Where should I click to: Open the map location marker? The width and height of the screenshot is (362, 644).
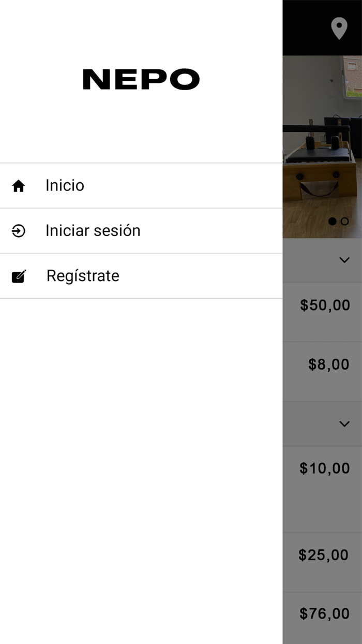(339, 28)
